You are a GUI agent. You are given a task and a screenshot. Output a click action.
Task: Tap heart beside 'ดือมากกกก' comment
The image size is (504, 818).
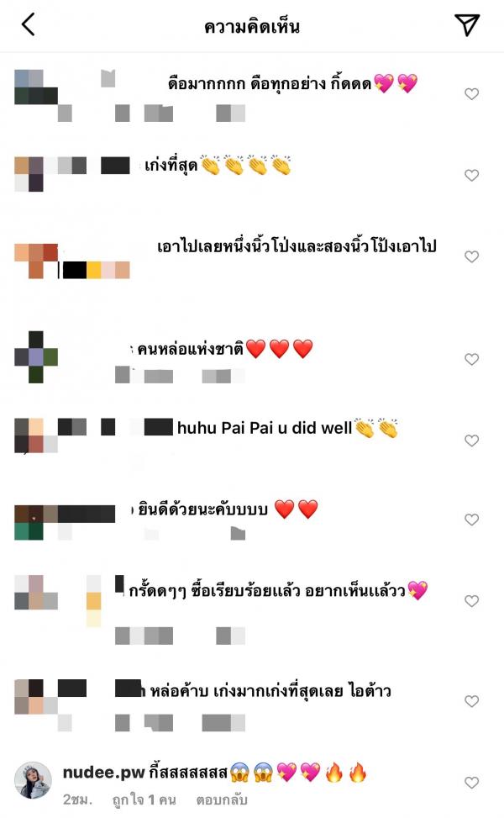pos(472,94)
